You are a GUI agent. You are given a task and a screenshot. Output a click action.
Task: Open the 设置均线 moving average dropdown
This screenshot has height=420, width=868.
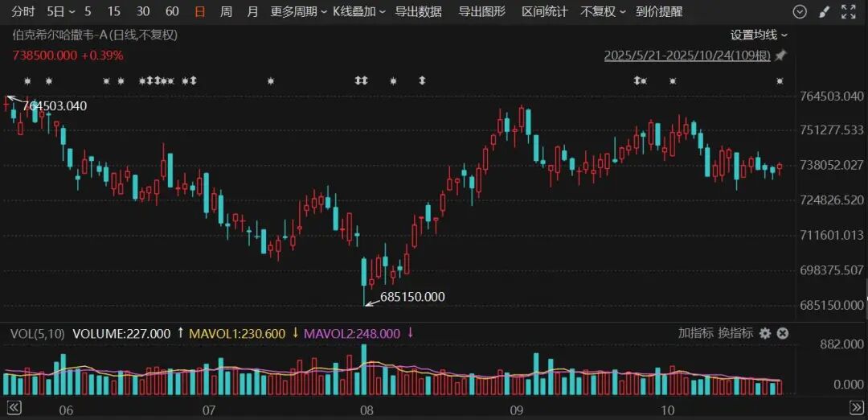759,35
